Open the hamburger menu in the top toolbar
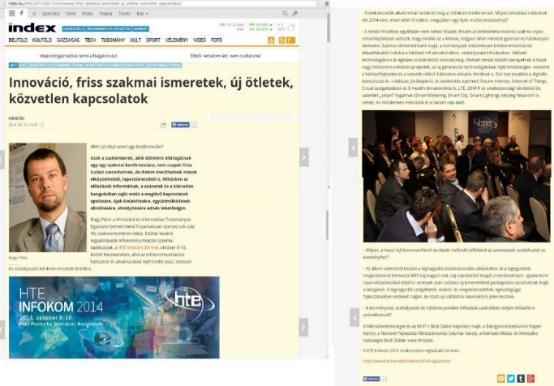This screenshot has height=386, width=554. coord(12,13)
